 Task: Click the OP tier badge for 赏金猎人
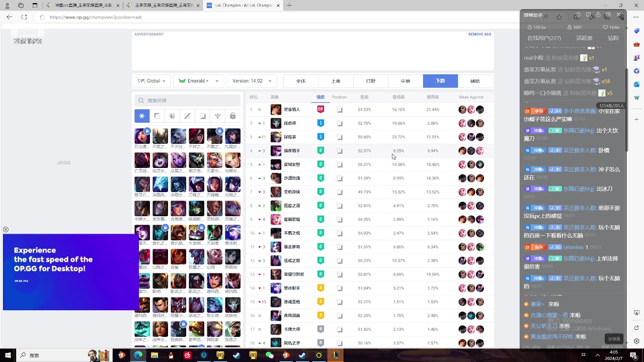pyautogui.click(x=320, y=109)
